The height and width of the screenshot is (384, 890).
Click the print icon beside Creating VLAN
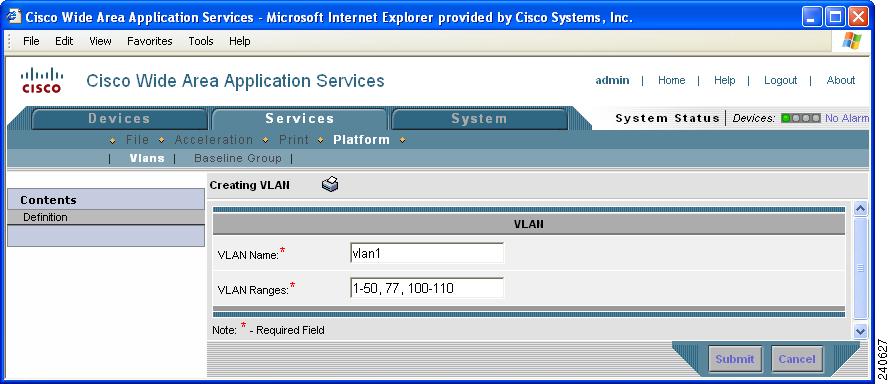coord(330,184)
